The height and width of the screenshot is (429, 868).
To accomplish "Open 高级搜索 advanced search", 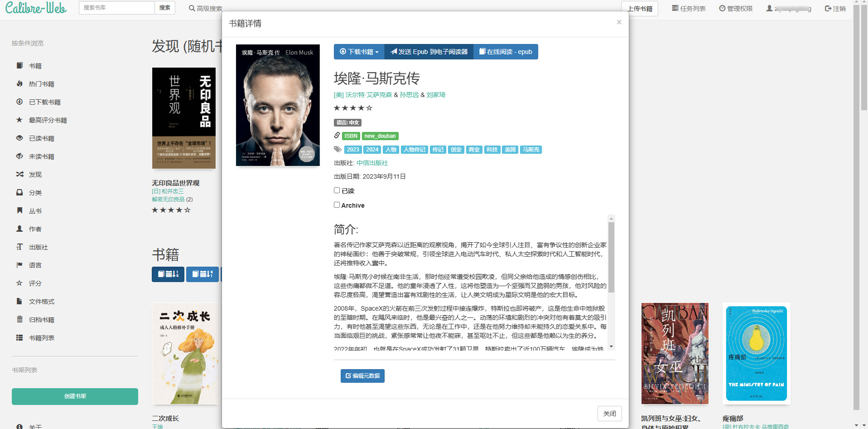I will click(206, 9).
